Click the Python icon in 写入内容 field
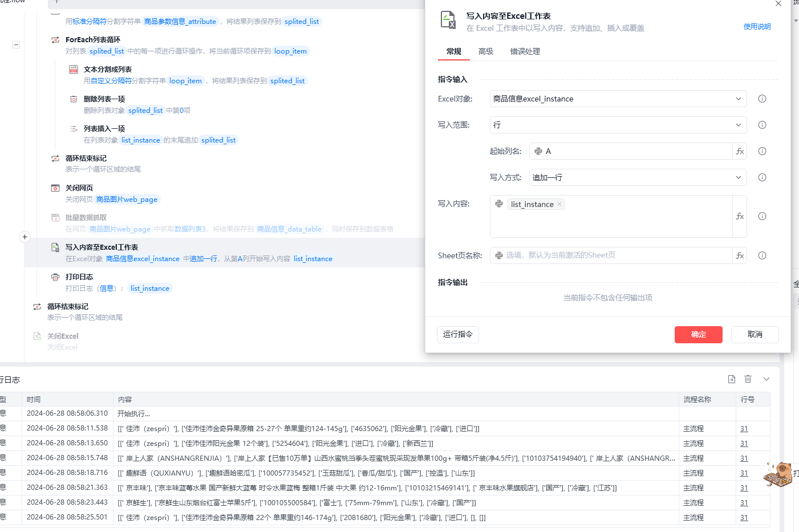Image resolution: width=799 pixels, height=532 pixels. tap(499, 204)
